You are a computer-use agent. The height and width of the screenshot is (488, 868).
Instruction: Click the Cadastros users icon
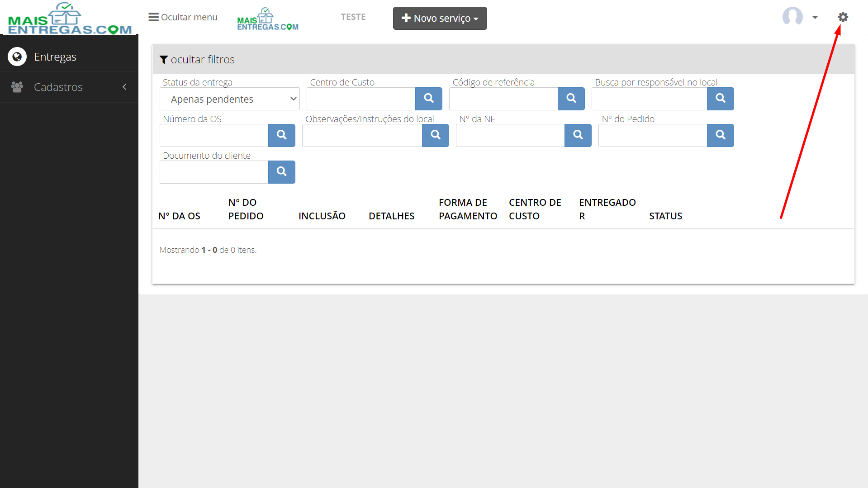click(x=17, y=87)
